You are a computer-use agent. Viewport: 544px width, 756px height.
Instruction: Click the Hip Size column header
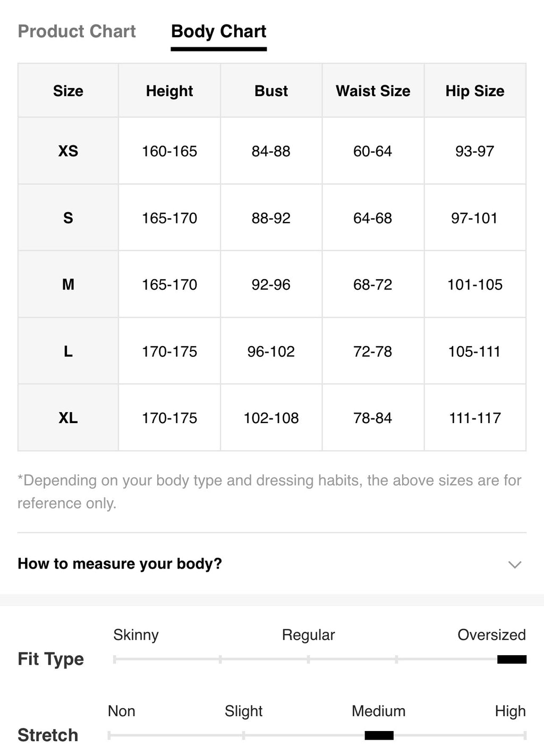click(x=475, y=91)
